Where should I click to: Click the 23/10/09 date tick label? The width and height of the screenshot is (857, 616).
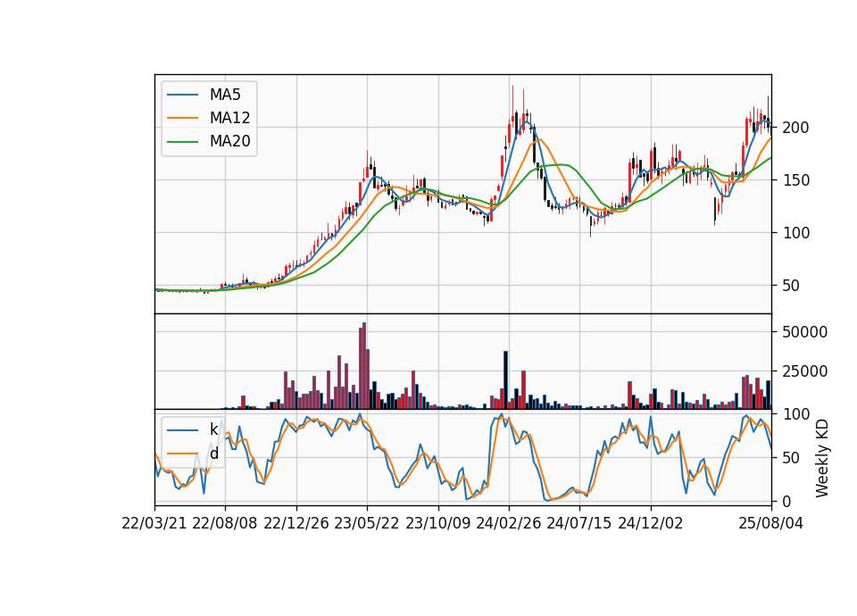tap(437, 523)
